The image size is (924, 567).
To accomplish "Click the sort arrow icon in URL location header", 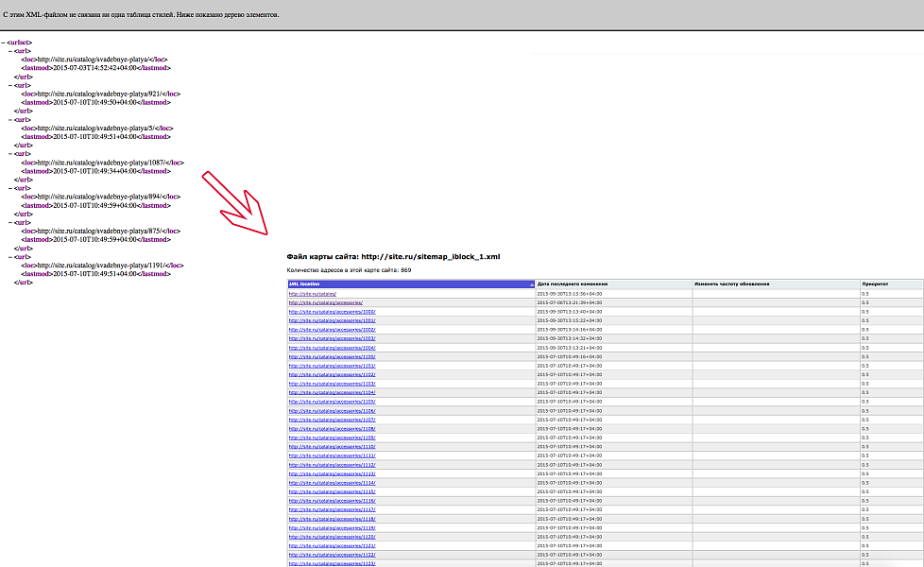I will click(x=531, y=283).
